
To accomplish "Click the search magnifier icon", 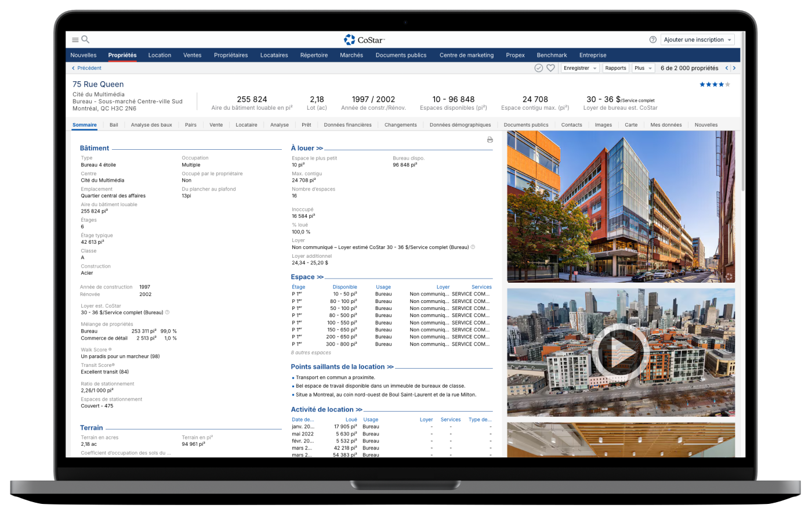I will 85,39.
